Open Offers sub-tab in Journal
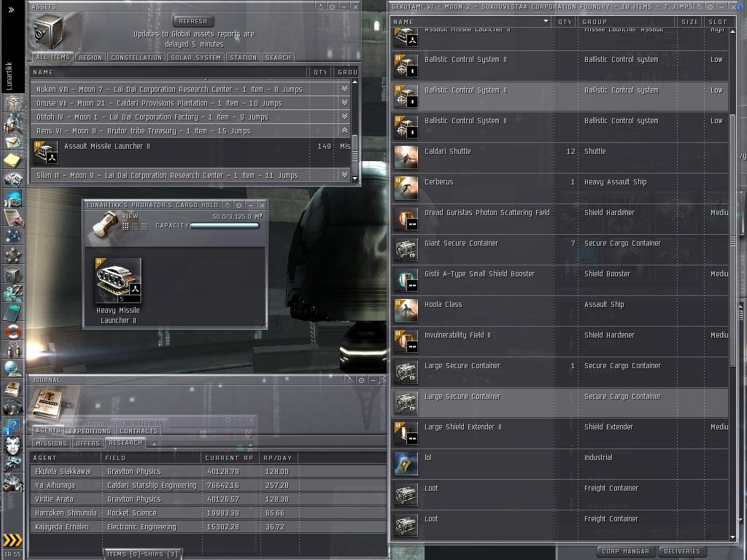 pos(88,443)
